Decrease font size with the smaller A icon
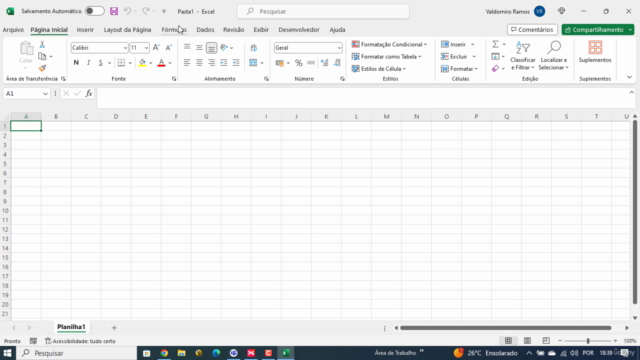Screen dimensions: 640x360 (x=169, y=48)
